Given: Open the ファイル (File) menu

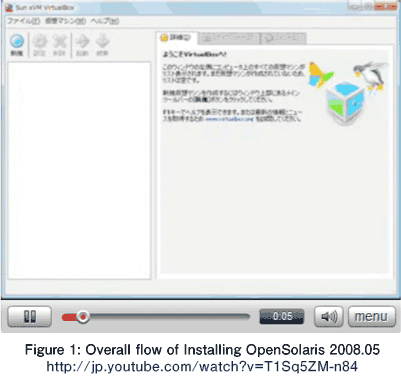Looking at the screenshot, I should click(x=24, y=21).
